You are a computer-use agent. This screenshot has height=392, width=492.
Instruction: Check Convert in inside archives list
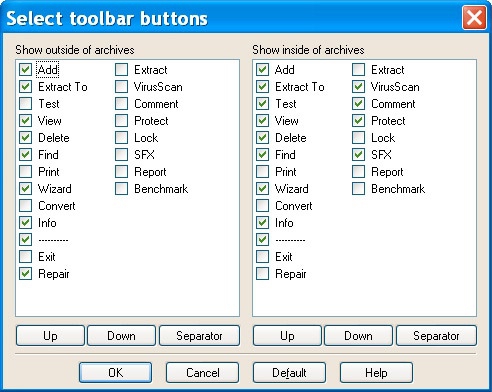[262, 206]
